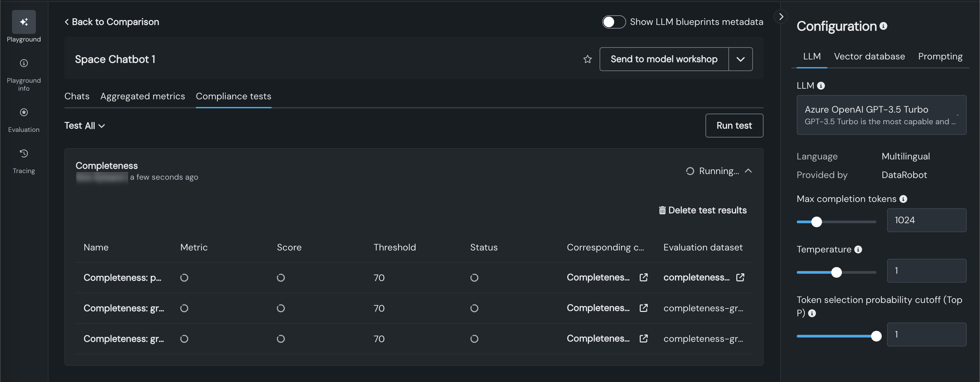Open the Azure OpenAI GPT-3.5 Turbo LLM selector
Screen dimensions: 980x382
pyautogui.click(x=881, y=115)
